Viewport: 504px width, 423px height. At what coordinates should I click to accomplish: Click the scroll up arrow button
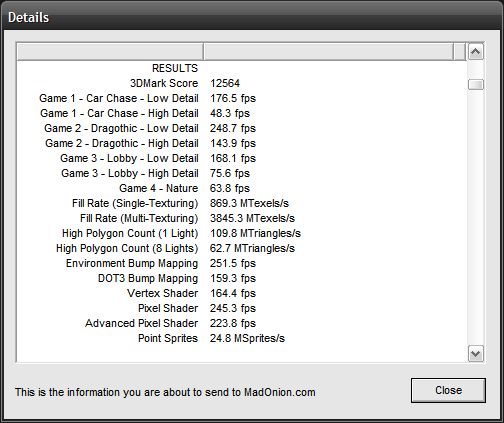pos(475,52)
